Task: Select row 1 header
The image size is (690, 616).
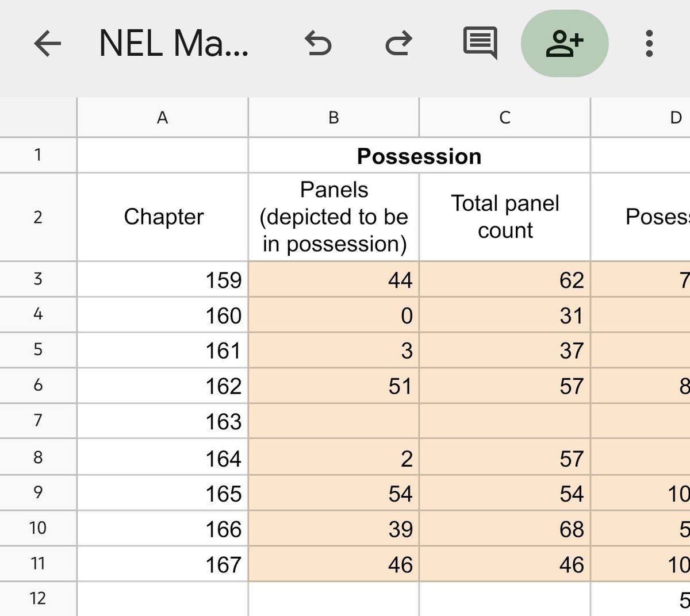Action: (x=38, y=155)
